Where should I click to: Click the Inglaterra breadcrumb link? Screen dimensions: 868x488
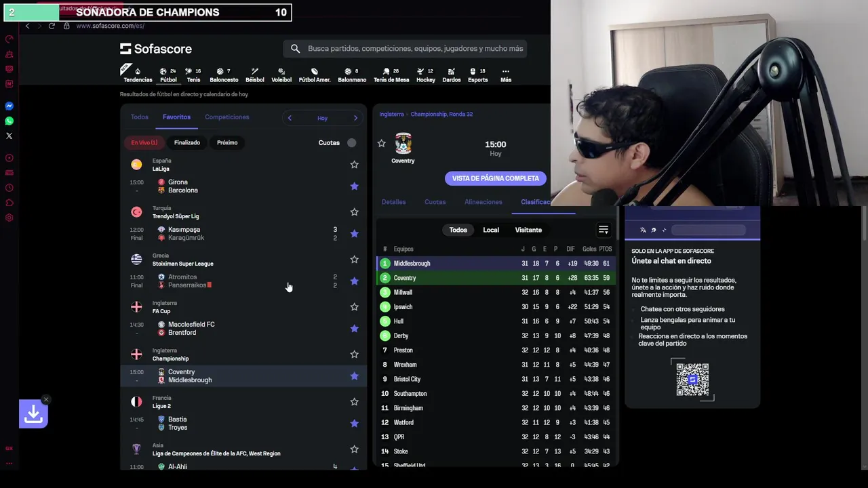tap(391, 115)
